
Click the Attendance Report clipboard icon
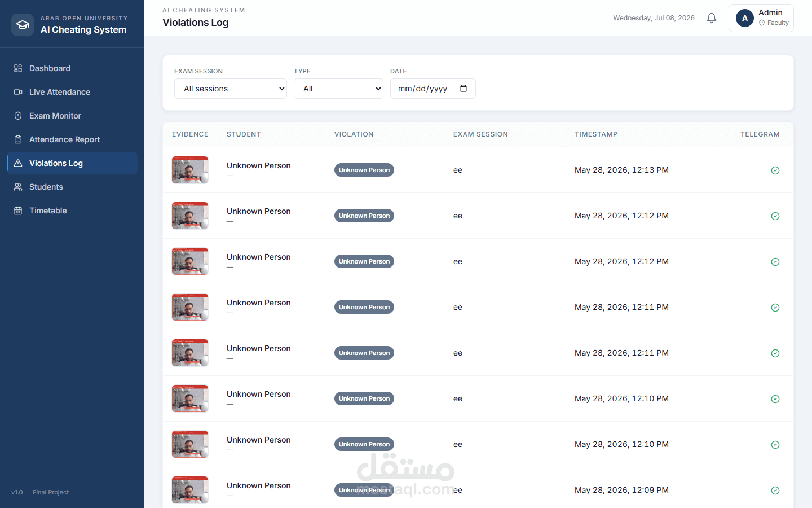click(x=18, y=139)
